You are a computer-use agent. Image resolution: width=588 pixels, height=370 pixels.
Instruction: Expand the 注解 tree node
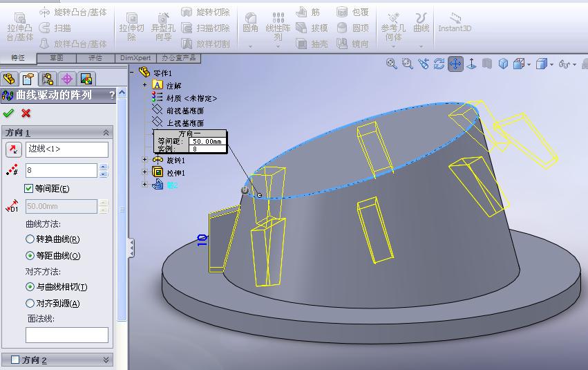(144, 85)
